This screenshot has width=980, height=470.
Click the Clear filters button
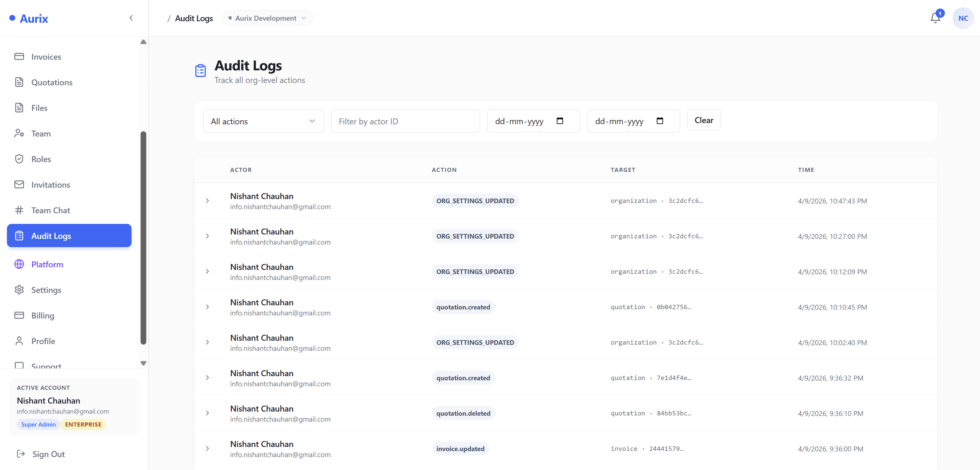(704, 120)
